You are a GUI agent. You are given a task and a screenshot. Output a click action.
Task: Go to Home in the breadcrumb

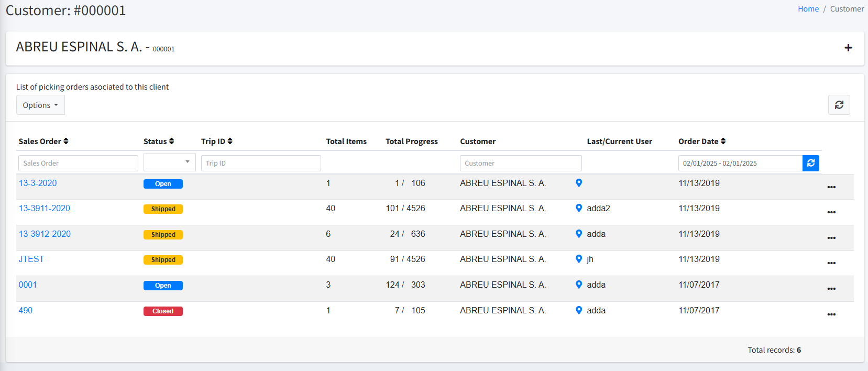(x=808, y=9)
